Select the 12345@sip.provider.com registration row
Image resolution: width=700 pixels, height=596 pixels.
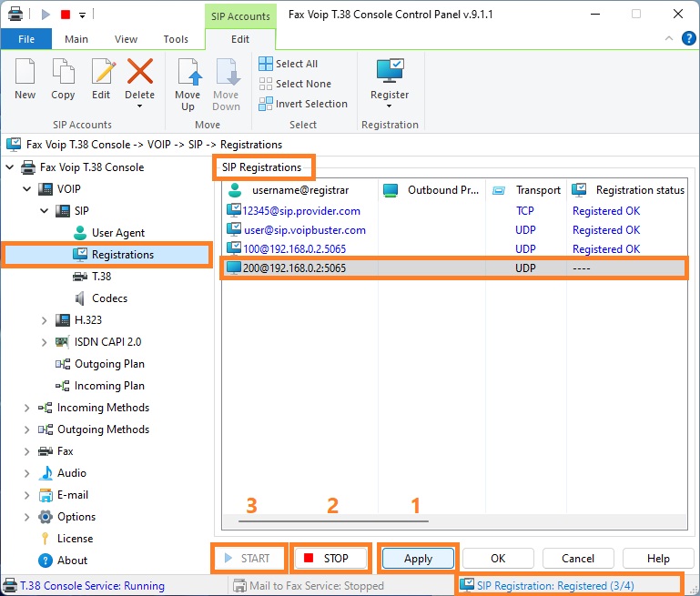click(x=454, y=210)
